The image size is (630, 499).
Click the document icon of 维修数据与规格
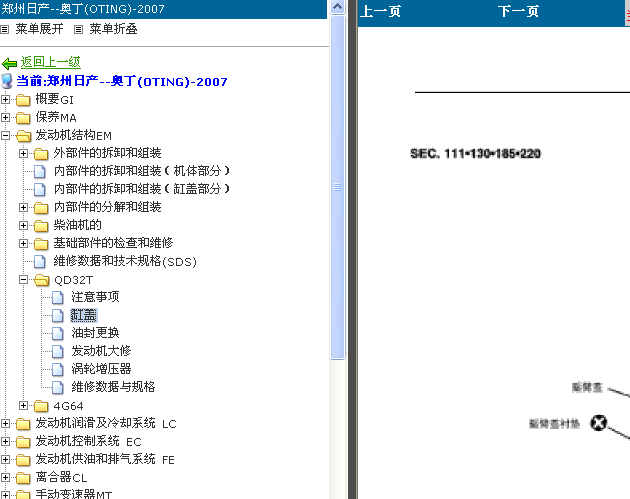58,387
